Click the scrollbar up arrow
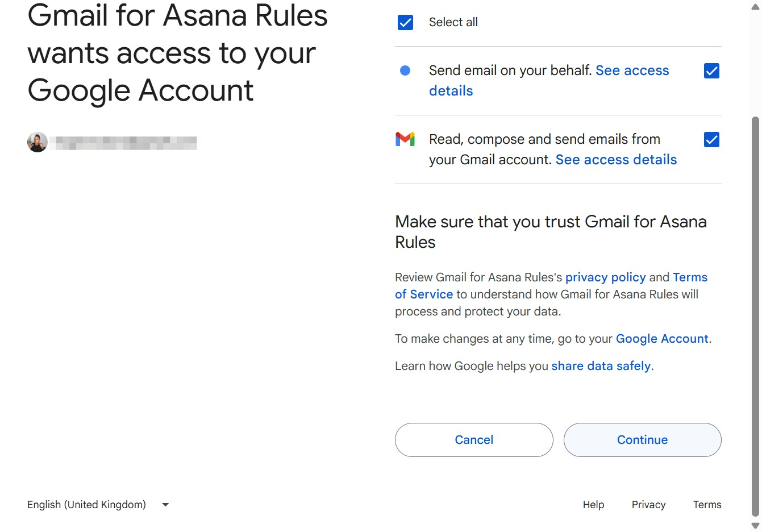The height and width of the screenshot is (532, 762). click(755, 6)
